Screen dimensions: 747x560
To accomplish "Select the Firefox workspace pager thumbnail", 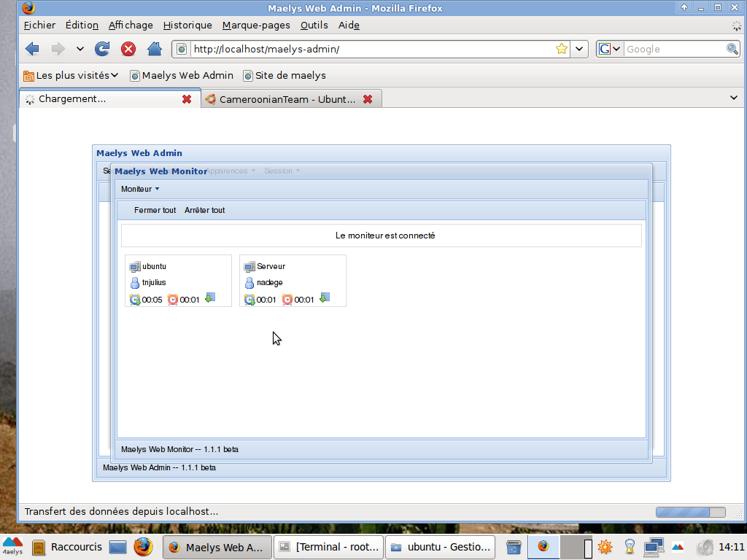I will (543, 546).
